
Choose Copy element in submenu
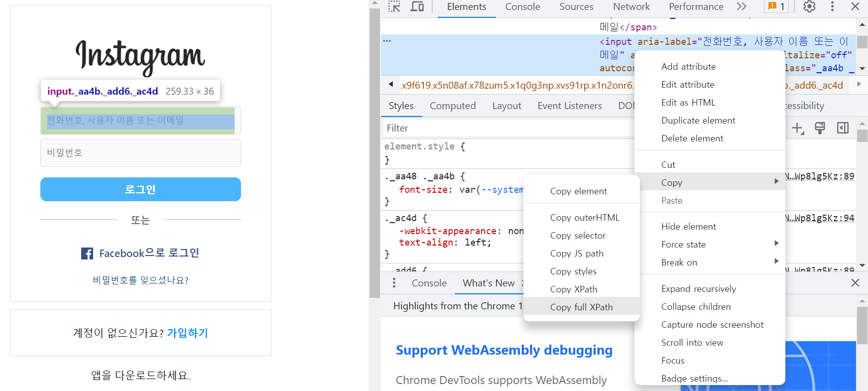pyautogui.click(x=582, y=191)
